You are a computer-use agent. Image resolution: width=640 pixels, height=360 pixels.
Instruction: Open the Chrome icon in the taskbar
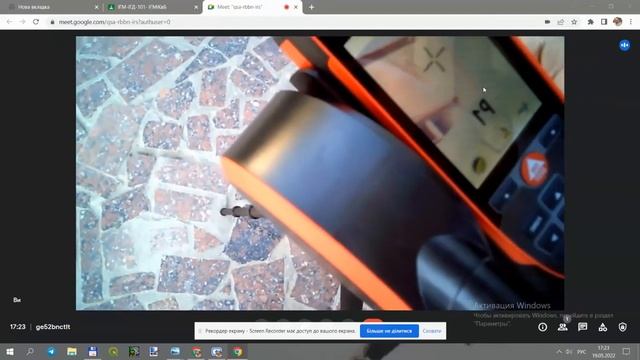click(238, 351)
